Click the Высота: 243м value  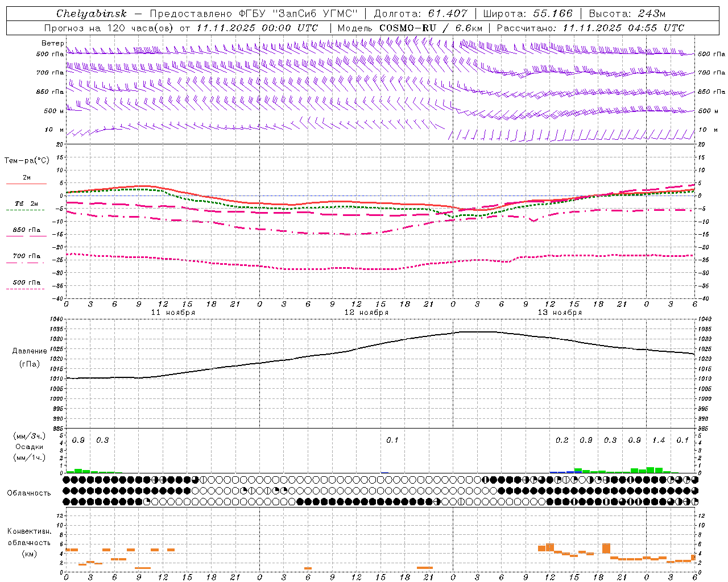click(x=627, y=14)
